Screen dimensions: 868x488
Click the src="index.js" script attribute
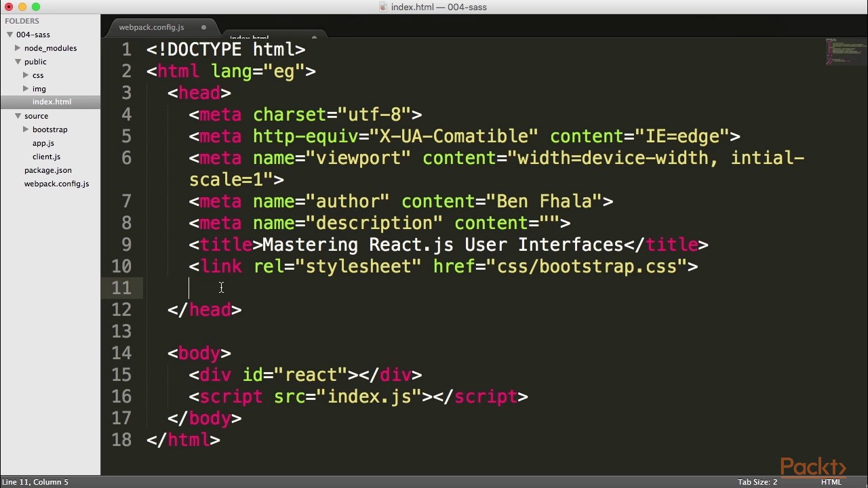pos(348,396)
